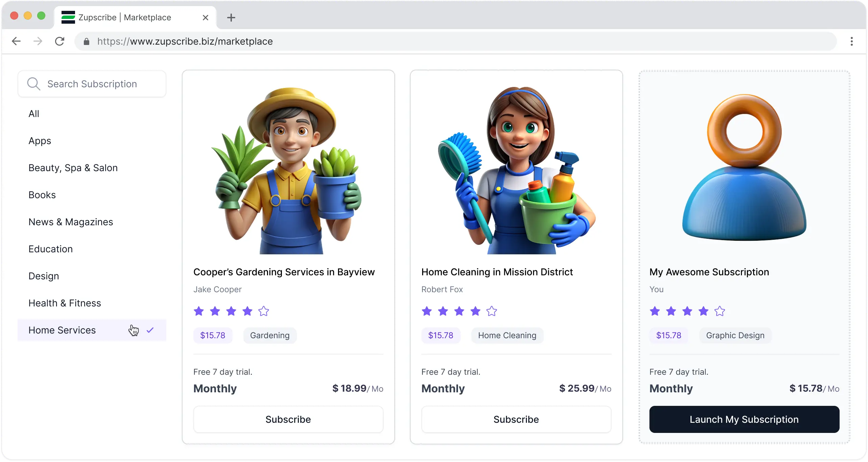Click the search magnifying glass icon
Image resolution: width=868 pixels, height=462 pixels.
(x=33, y=84)
